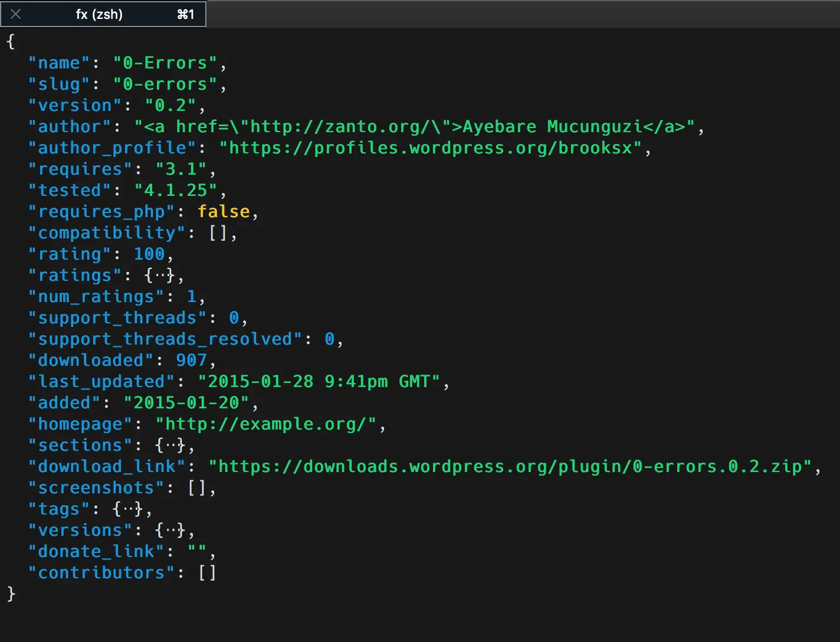840x642 pixels.
Task: Click the downloaded value 907
Action: [192, 361]
